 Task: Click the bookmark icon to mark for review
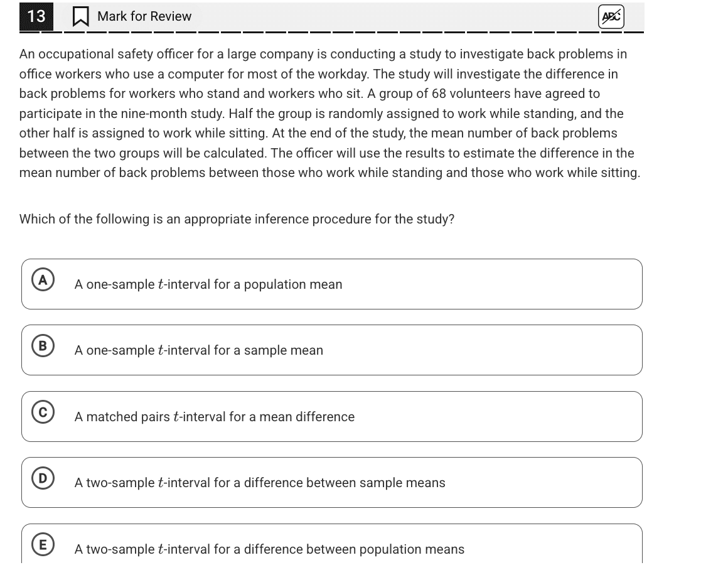pos(81,17)
